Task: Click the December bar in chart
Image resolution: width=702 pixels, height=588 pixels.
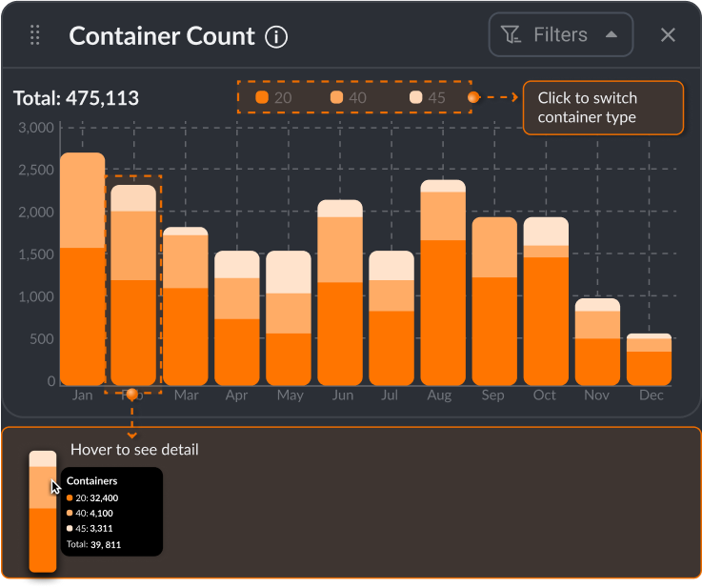Action: pyautogui.click(x=649, y=359)
